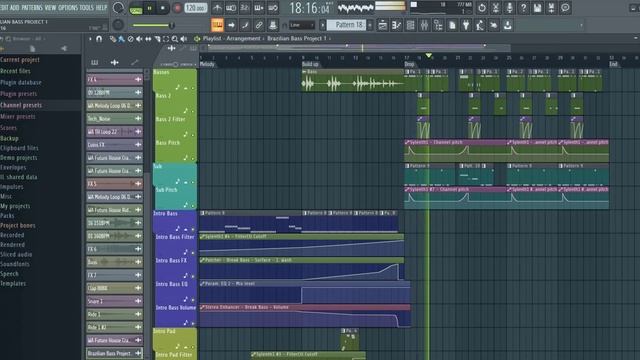Click the download arrow toolbar icon
The image size is (640, 360).
507,25
